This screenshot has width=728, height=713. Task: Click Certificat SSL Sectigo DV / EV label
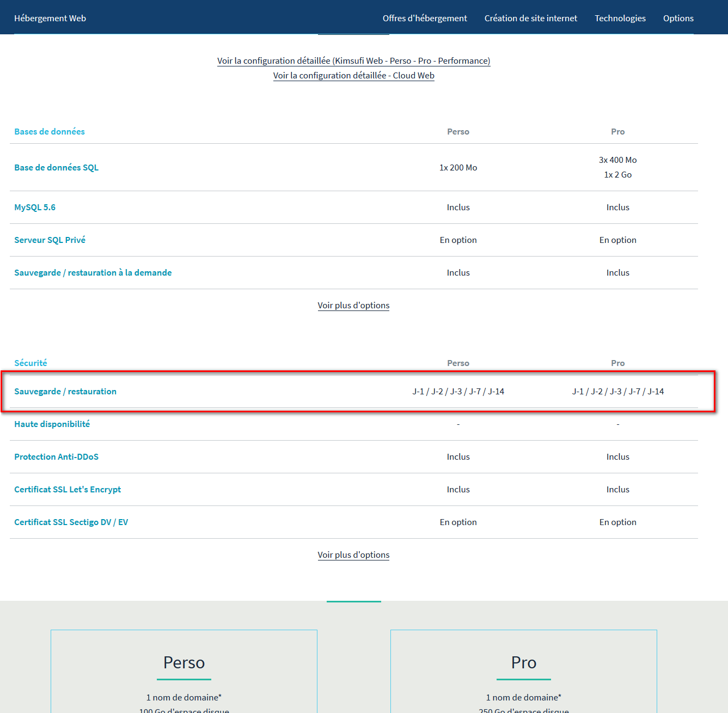(x=71, y=522)
